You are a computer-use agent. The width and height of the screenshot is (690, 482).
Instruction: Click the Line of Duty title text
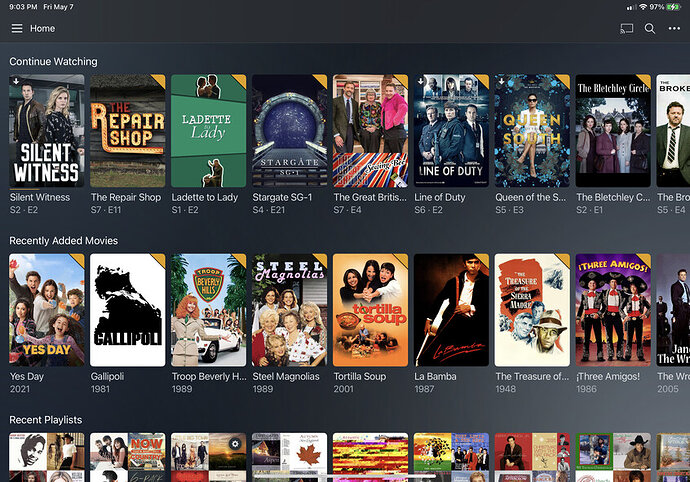[440, 197]
